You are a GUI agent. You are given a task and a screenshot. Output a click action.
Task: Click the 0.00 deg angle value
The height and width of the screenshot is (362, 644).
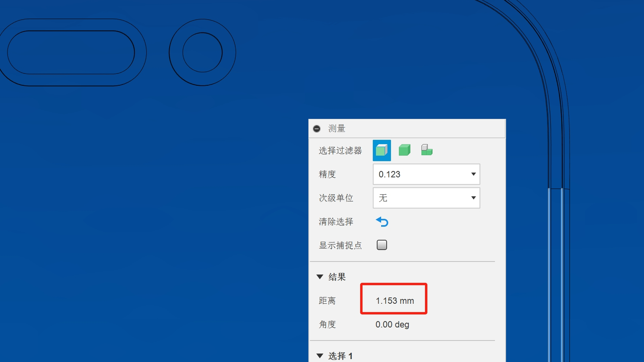(x=392, y=325)
